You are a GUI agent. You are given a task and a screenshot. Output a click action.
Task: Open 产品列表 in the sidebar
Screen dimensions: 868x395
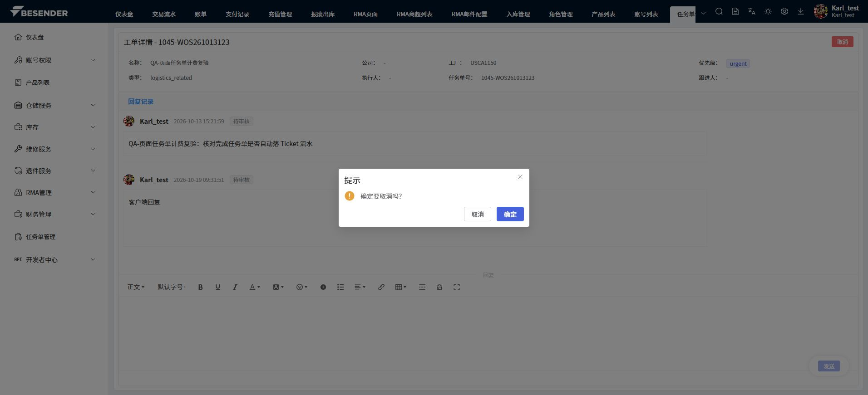(x=55, y=83)
